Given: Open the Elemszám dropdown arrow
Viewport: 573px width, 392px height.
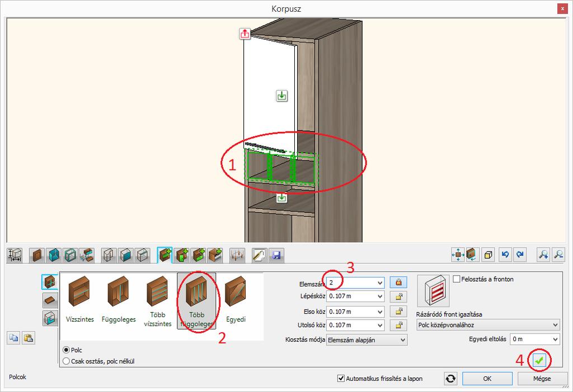Looking at the screenshot, I should [x=380, y=282].
